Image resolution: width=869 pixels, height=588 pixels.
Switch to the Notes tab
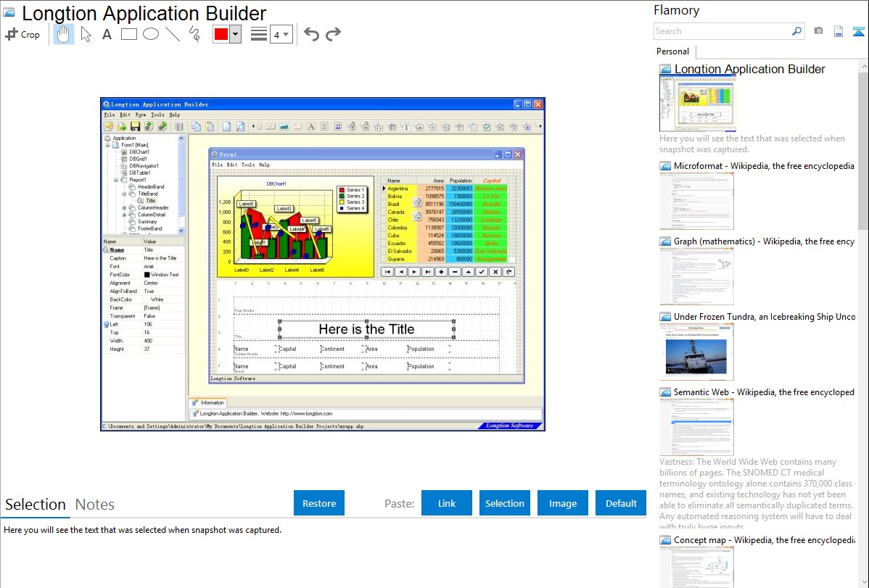tap(95, 505)
